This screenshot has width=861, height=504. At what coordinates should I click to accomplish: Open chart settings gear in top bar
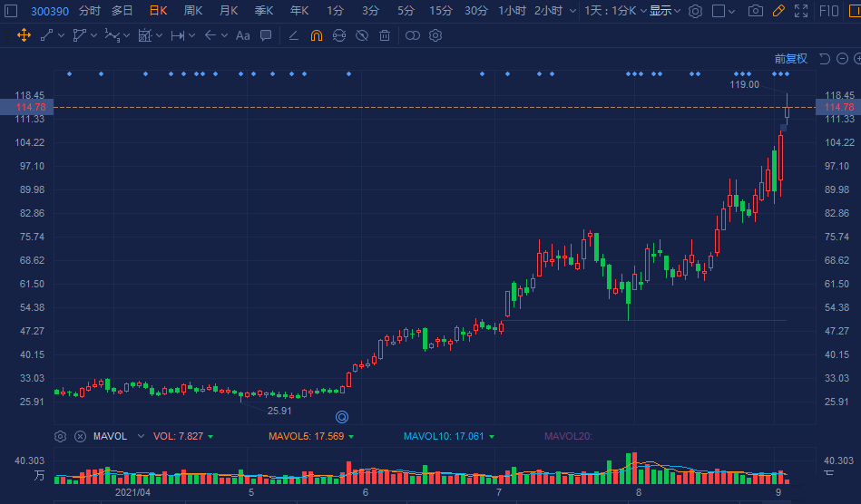[695, 11]
